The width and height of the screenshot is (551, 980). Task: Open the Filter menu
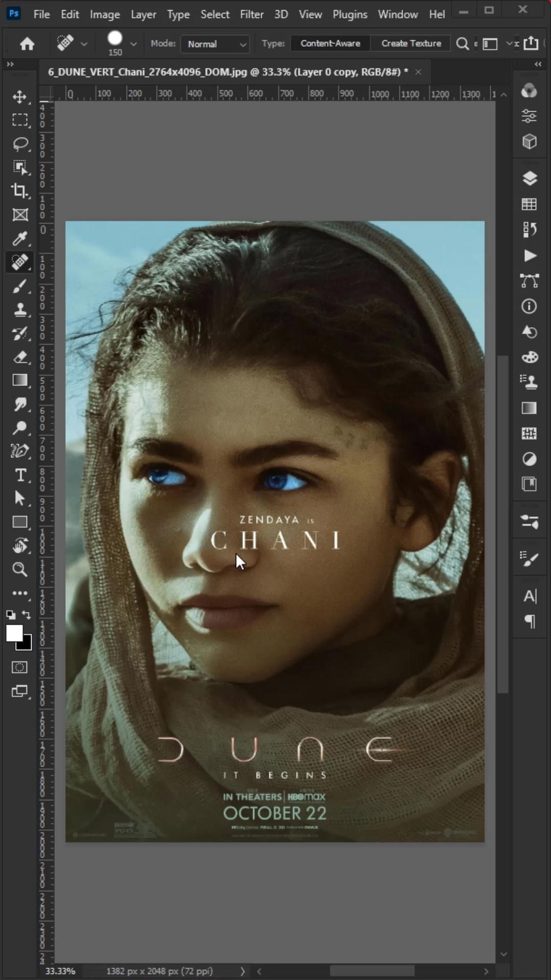(252, 14)
